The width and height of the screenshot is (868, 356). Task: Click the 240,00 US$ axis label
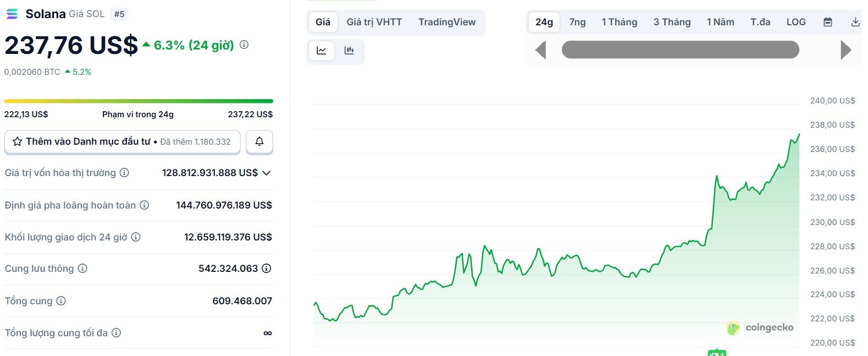833,101
